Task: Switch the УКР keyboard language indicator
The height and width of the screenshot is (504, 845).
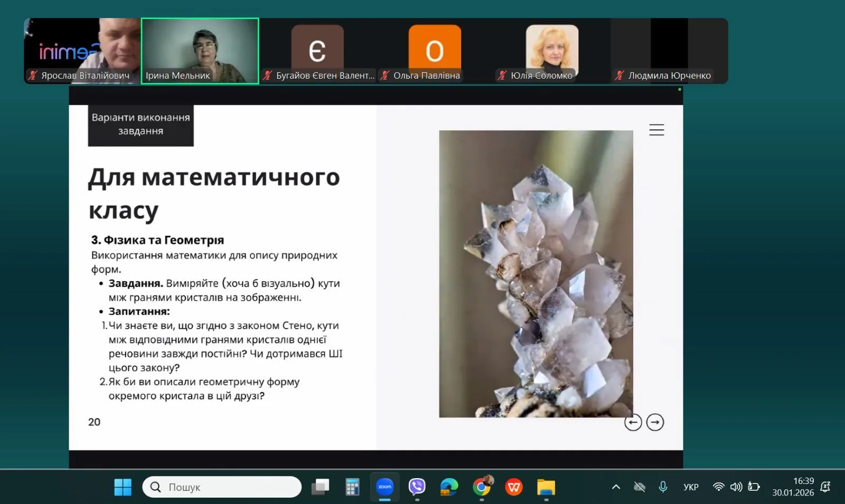Action: 691,487
